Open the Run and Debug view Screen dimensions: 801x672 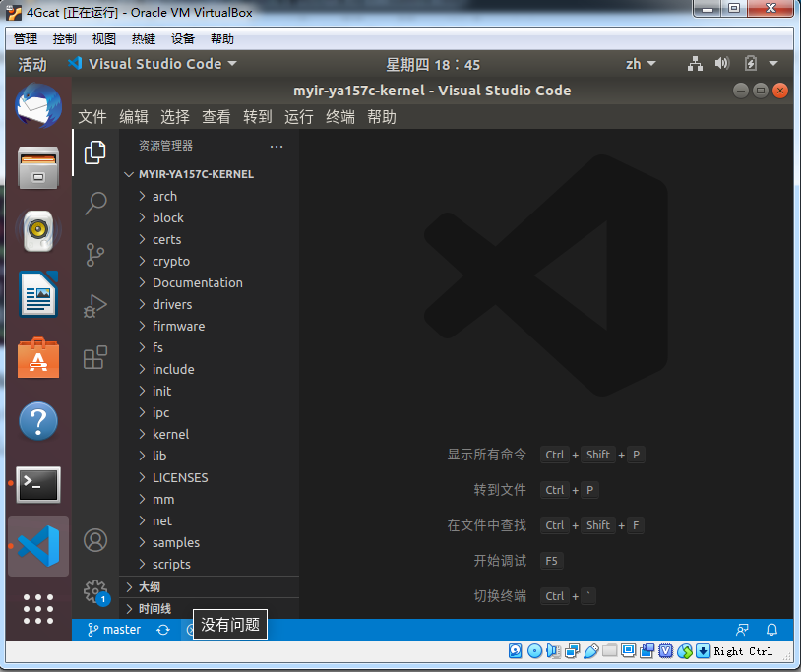point(95,306)
